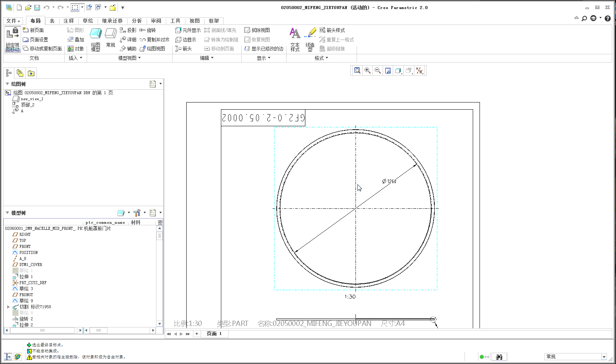Switch to the Analysis (分析) tab

pos(137,21)
